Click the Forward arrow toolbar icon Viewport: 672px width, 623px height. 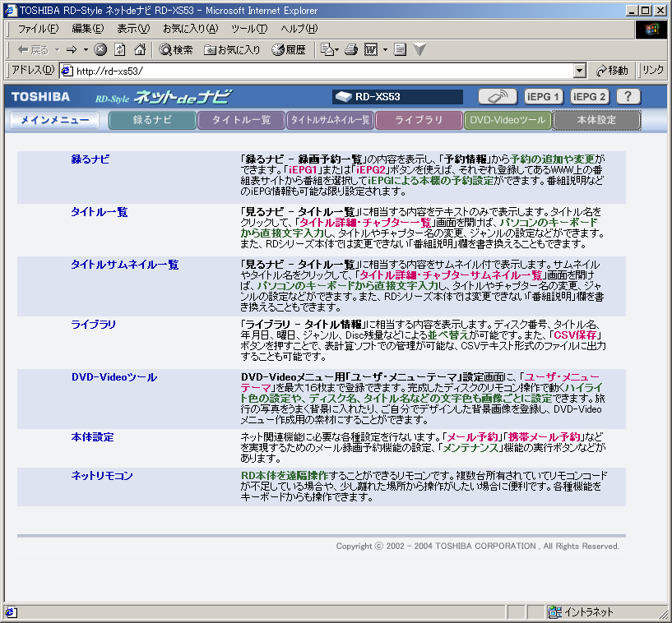[x=72, y=50]
